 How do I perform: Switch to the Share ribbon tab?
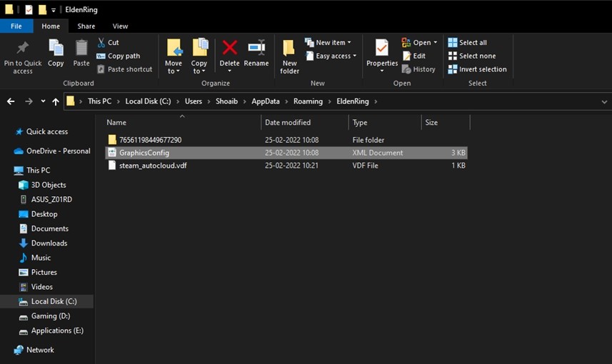[86, 26]
